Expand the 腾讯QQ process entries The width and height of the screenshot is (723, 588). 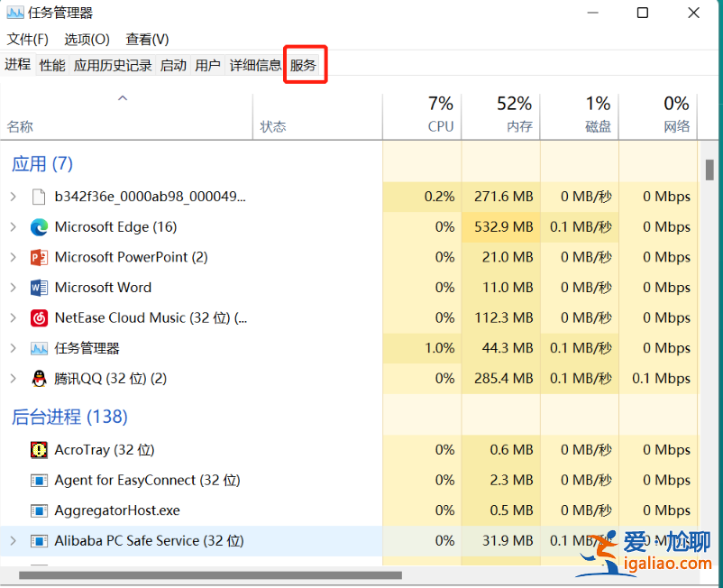coord(14,378)
